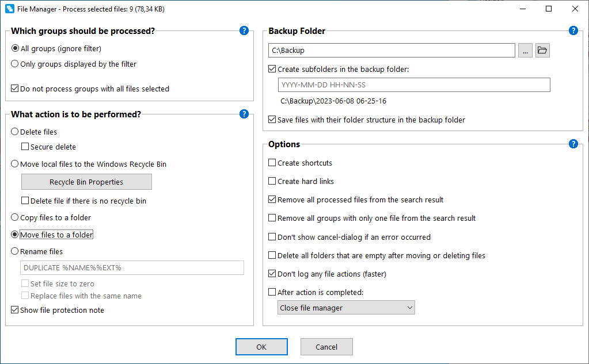Open help for the Backup Folder section
Image resolution: width=589 pixels, height=364 pixels.
click(573, 30)
